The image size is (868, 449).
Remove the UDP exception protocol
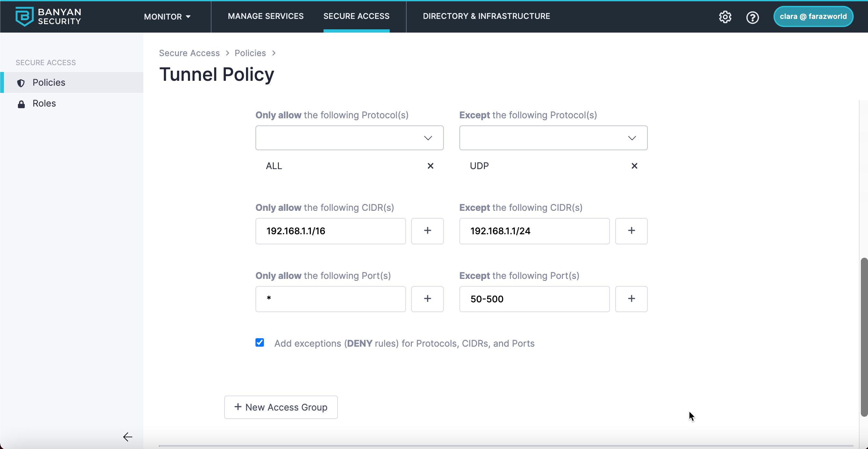point(634,166)
